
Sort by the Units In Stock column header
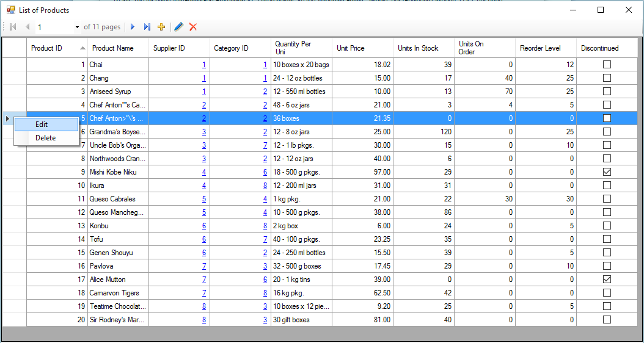(424, 48)
